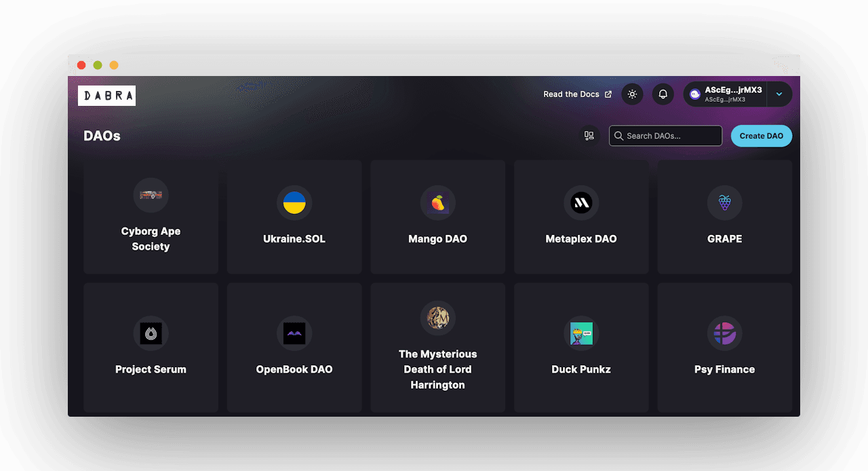Open Mango DAO name text

tap(437, 239)
